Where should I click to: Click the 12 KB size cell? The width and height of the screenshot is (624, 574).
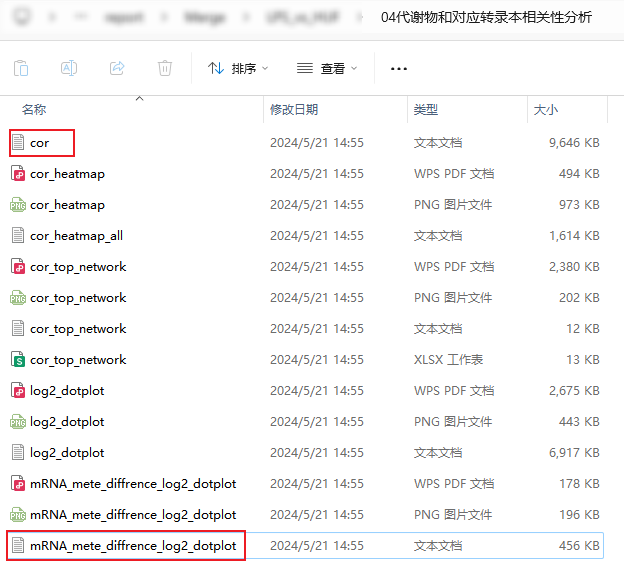[x=583, y=329]
